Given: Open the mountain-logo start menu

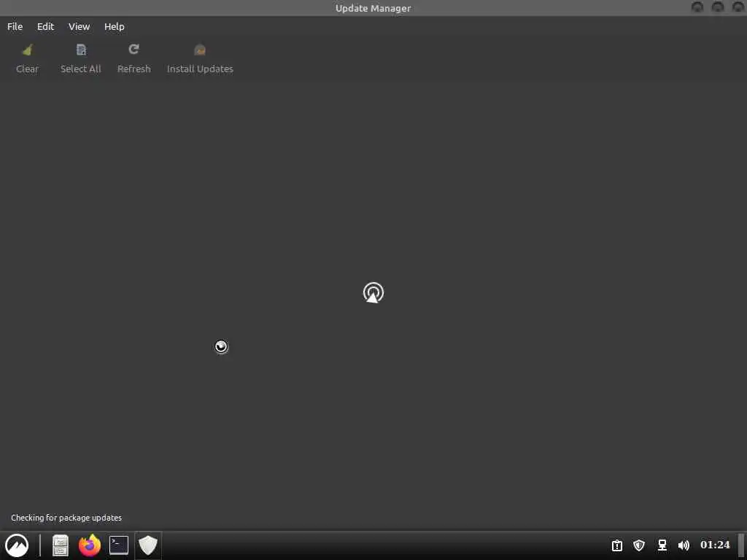Looking at the screenshot, I should point(17,545).
